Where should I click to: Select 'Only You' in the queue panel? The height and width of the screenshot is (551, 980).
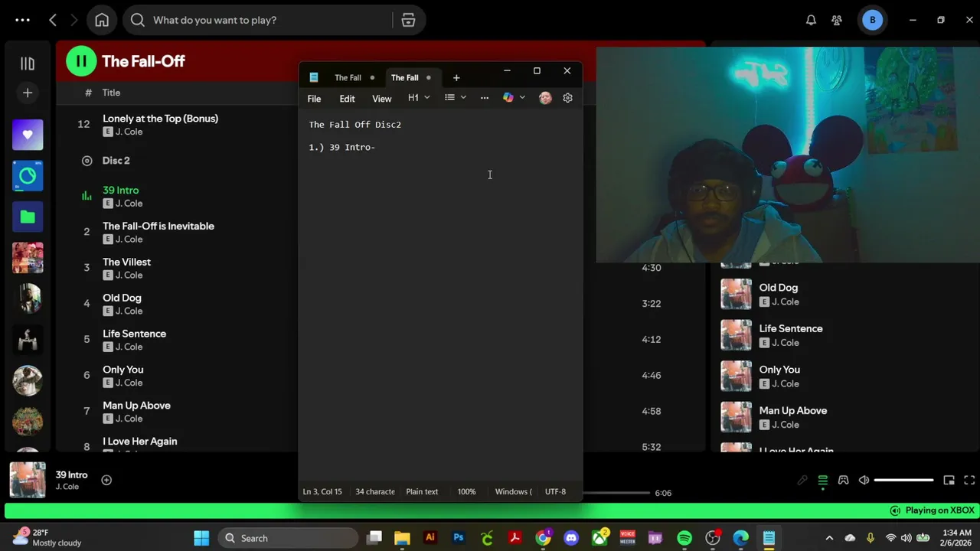[779, 370]
